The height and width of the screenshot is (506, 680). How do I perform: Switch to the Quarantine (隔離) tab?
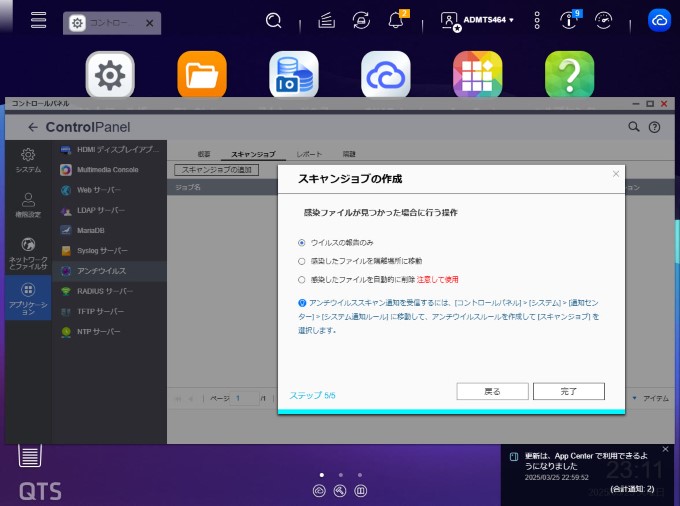pyautogui.click(x=349, y=154)
